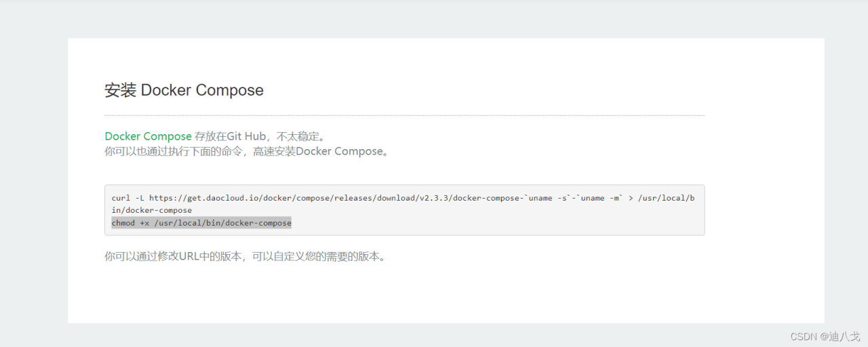This screenshot has width=868, height=347.
Task: Open the green Docker Compose link
Action: [x=148, y=137]
